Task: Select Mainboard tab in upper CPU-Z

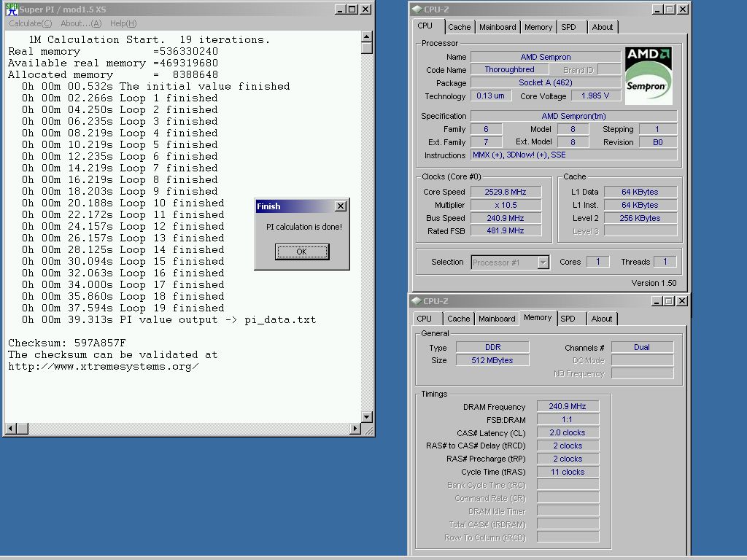Action: [x=498, y=27]
